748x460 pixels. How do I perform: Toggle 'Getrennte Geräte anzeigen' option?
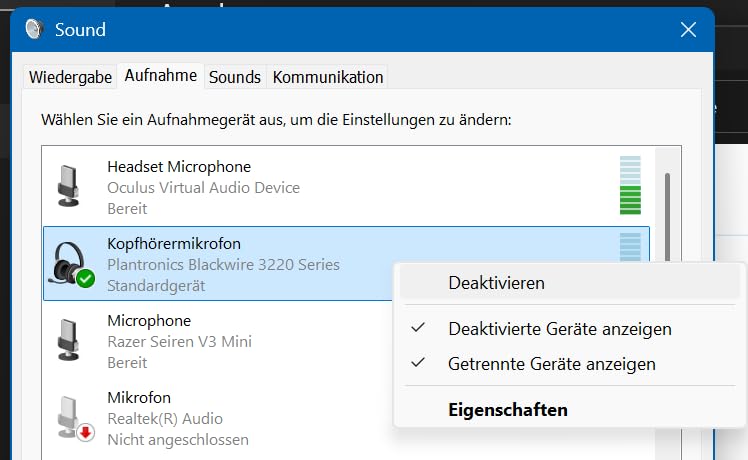coord(551,364)
